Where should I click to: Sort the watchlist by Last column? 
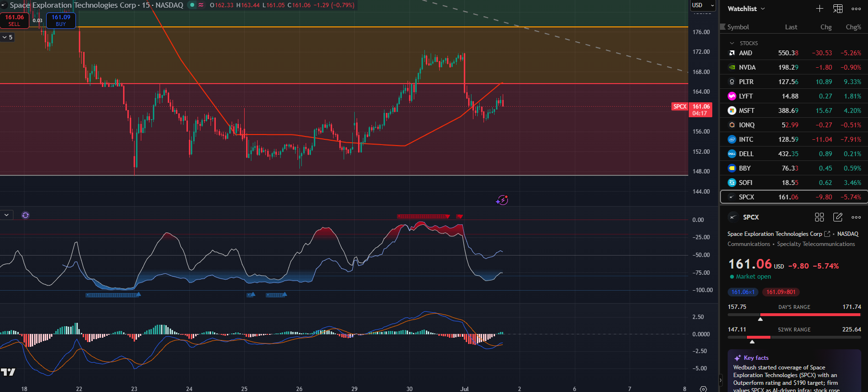(x=791, y=27)
